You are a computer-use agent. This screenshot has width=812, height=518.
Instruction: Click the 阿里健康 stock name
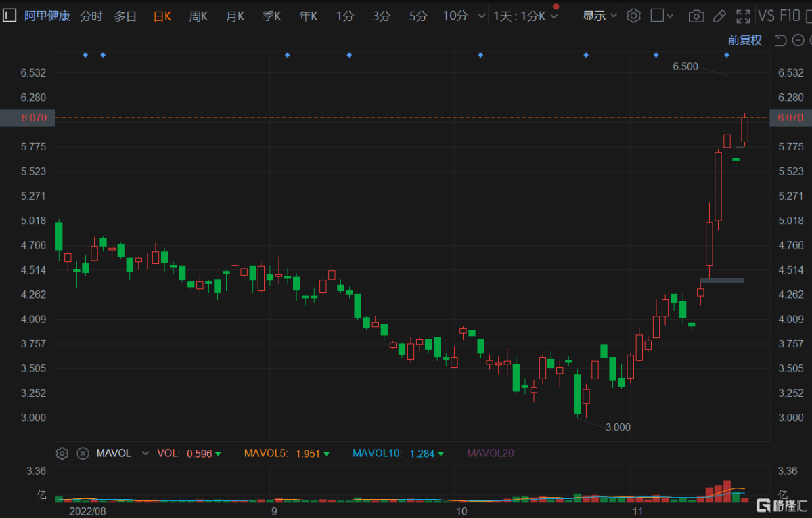47,16
